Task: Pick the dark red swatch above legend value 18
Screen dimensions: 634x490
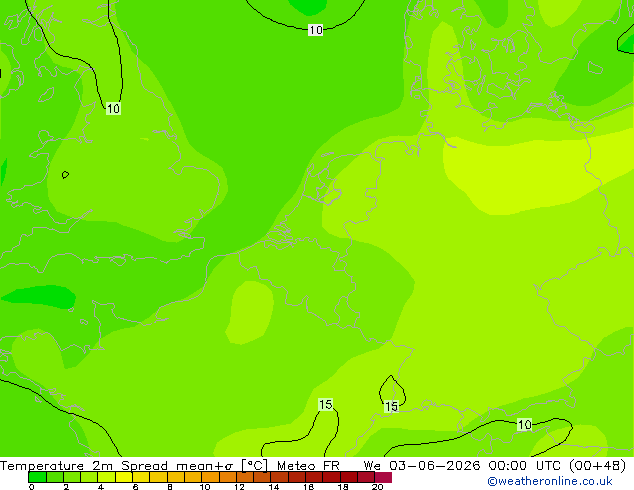Action: [349, 477]
